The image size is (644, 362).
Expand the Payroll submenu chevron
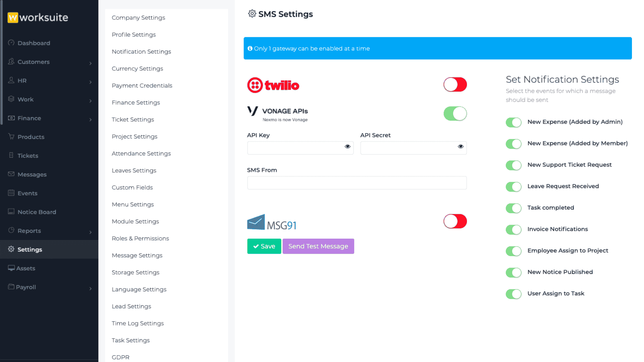click(91, 288)
